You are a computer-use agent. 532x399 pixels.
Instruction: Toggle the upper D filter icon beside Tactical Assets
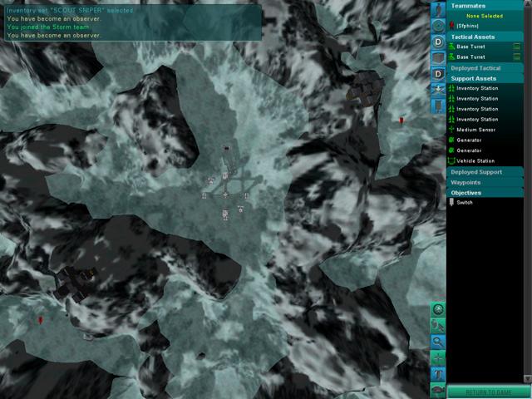pyautogui.click(x=438, y=42)
